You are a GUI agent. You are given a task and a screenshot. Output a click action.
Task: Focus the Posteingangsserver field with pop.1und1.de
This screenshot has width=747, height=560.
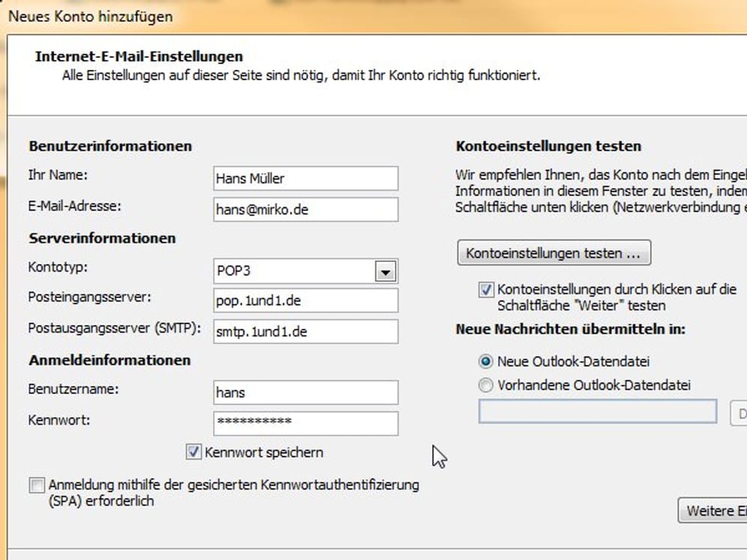(306, 300)
